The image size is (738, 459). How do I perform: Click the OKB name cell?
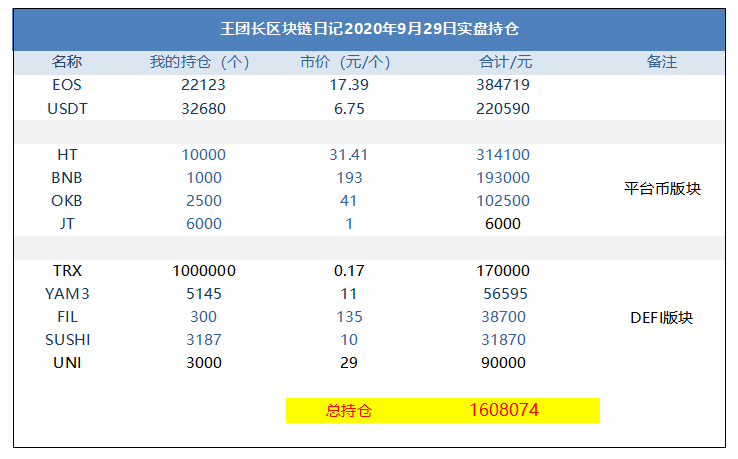point(67,201)
